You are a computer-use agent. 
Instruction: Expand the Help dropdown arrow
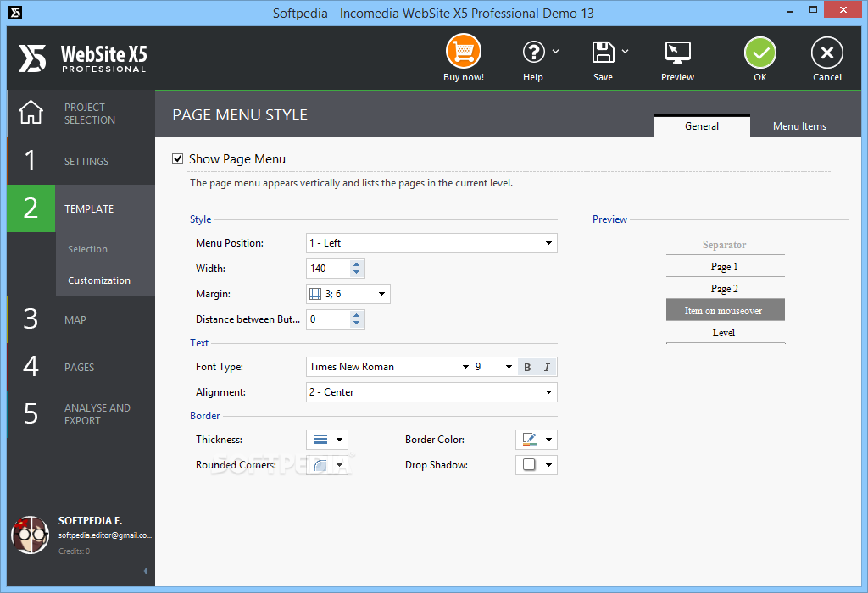[x=556, y=51]
